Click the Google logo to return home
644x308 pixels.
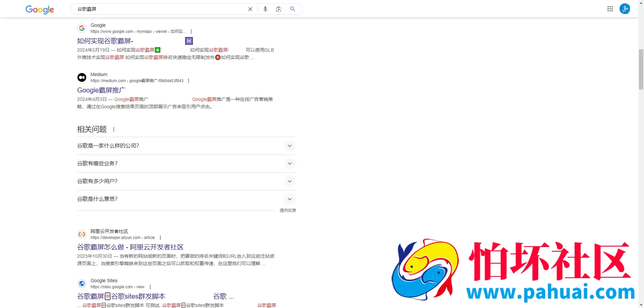click(x=40, y=10)
